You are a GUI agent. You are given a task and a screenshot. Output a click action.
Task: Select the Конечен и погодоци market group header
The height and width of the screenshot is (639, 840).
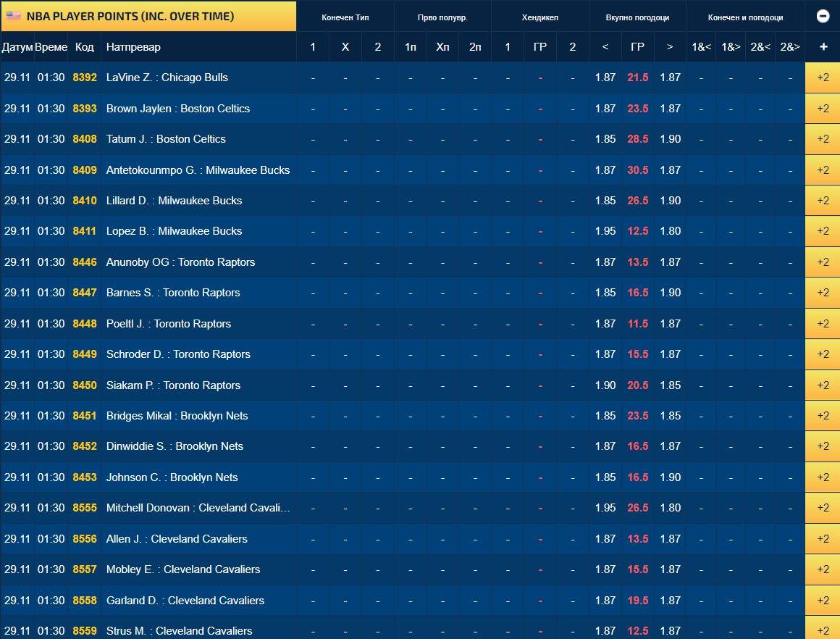(x=745, y=17)
